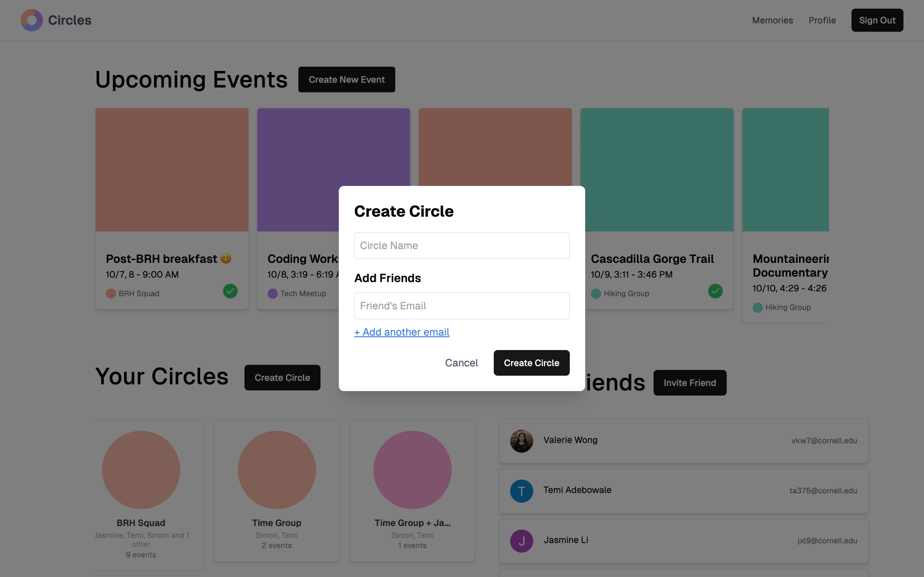924x577 pixels.
Task: Click Create New Event button
Action: point(346,79)
